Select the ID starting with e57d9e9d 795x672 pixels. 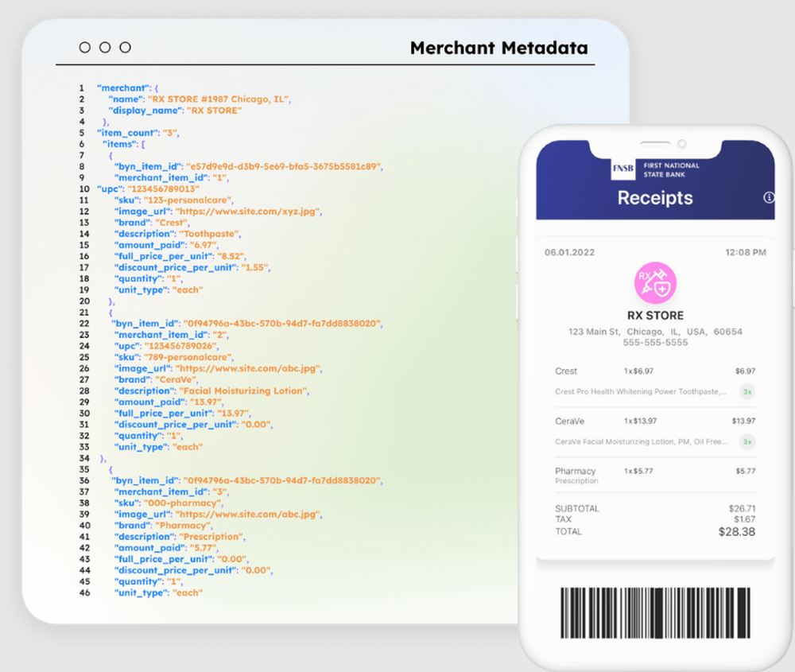(284, 166)
